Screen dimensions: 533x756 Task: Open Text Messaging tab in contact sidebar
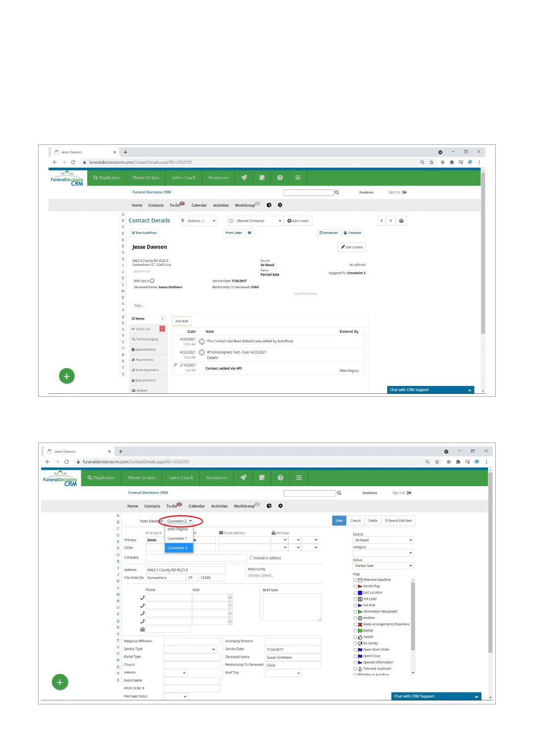click(x=146, y=339)
